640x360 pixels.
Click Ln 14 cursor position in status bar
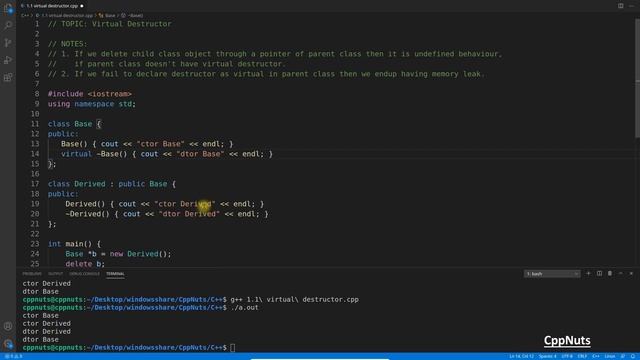coord(521,356)
